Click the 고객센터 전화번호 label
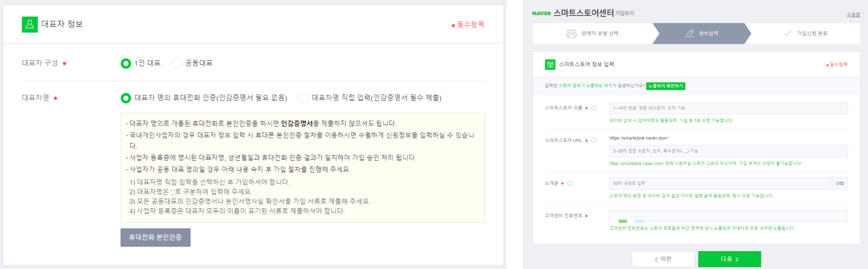Screen dimensions: 868x269 [x=564, y=216]
